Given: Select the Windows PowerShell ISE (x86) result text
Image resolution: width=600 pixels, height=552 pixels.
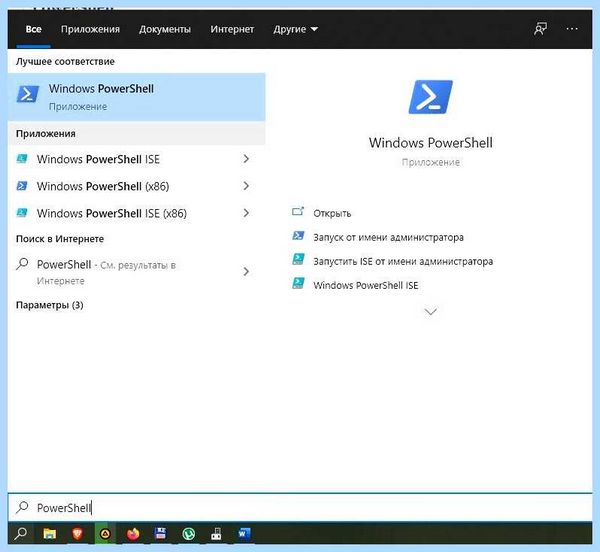Looking at the screenshot, I should click(x=112, y=213).
